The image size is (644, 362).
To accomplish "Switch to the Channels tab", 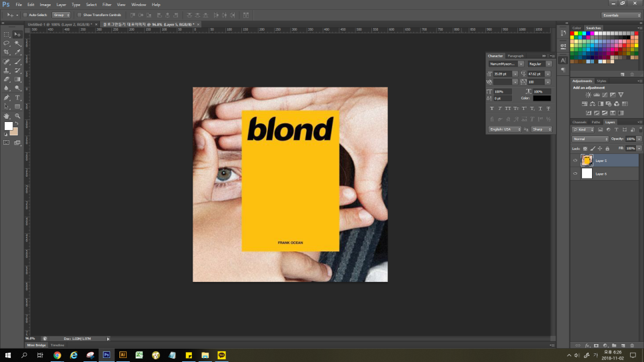I will coord(579,122).
